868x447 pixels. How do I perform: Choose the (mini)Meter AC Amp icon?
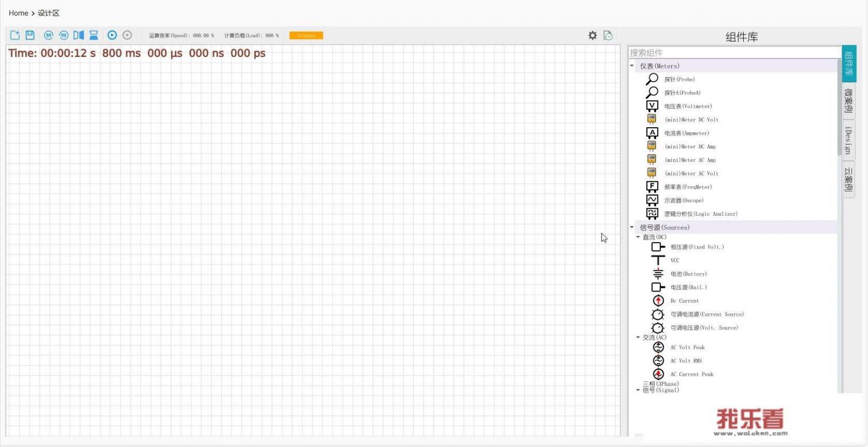tap(652, 160)
